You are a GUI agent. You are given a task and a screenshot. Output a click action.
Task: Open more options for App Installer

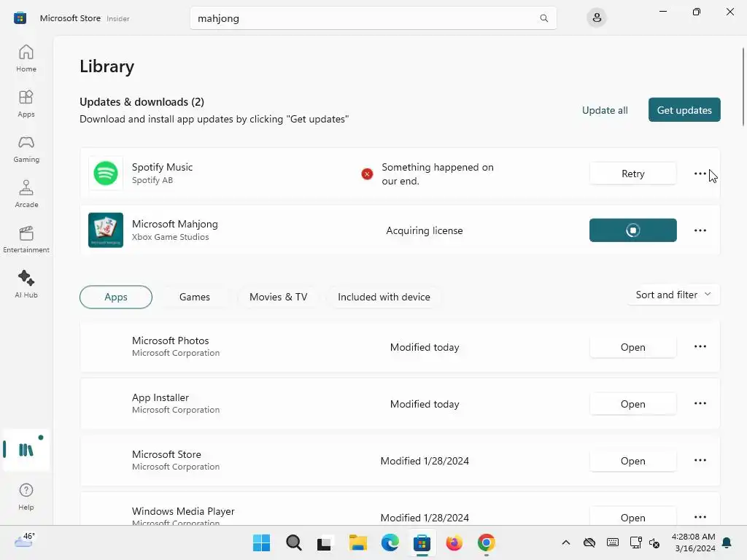[700, 403]
